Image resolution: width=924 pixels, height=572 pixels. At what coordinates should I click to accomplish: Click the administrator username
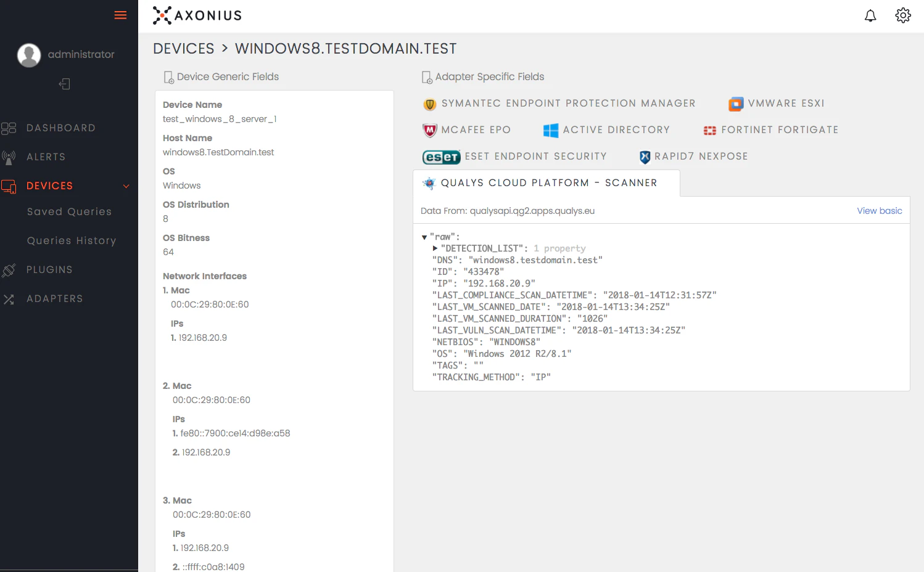coord(81,54)
